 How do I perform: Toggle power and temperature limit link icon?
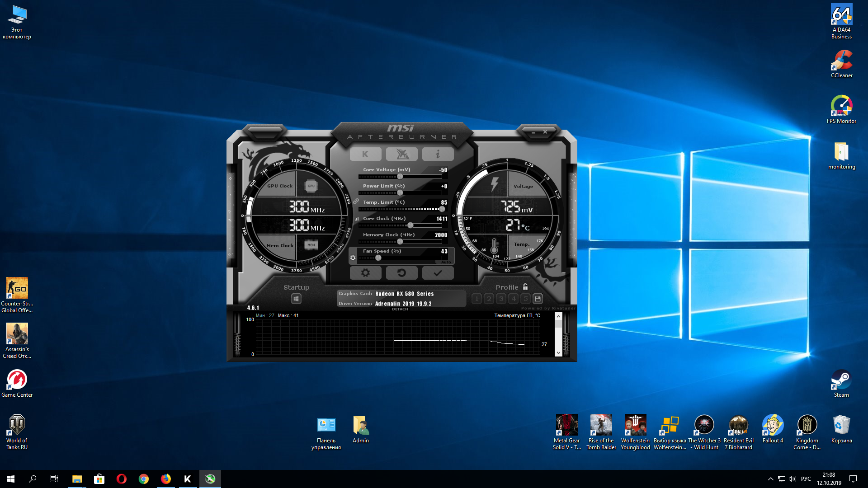coord(356,201)
